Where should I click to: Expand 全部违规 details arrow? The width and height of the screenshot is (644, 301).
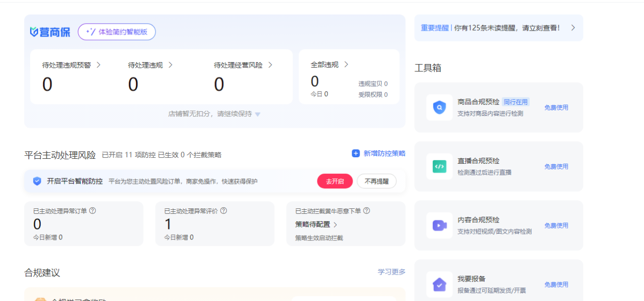(346, 65)
